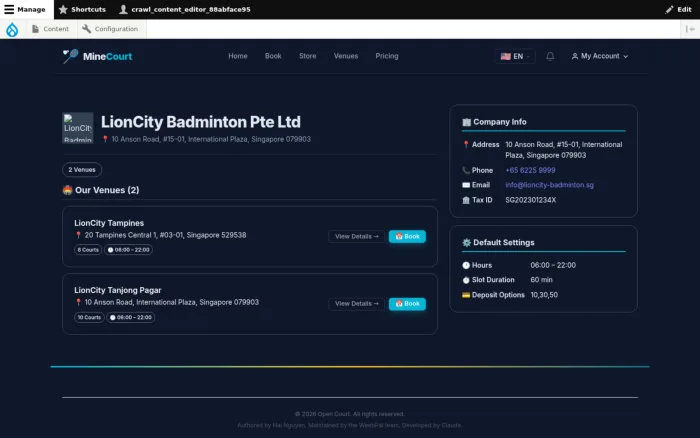700x438 pixels.
Task: Open the Configuration admin menu
Action: (110, 29)
